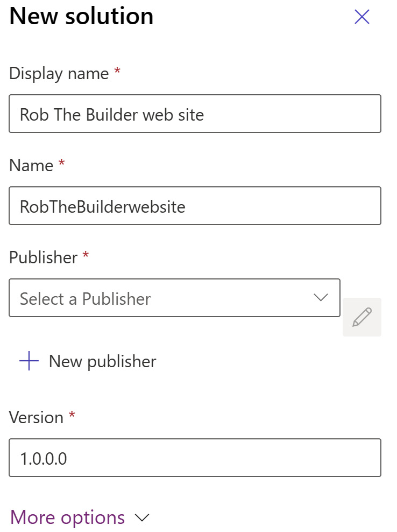Click the Publisher field label
The width and height of the screenshot is (397, 532).
(x=44, y=257)
